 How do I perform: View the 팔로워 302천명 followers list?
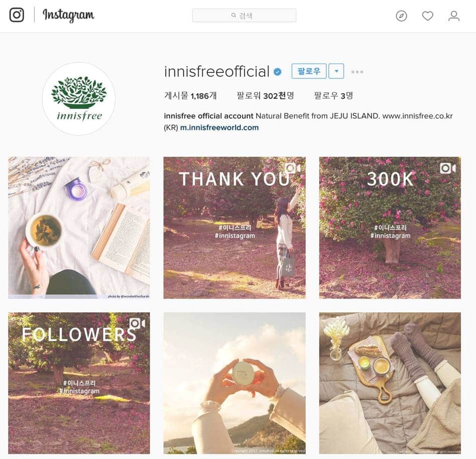point(266,96)
